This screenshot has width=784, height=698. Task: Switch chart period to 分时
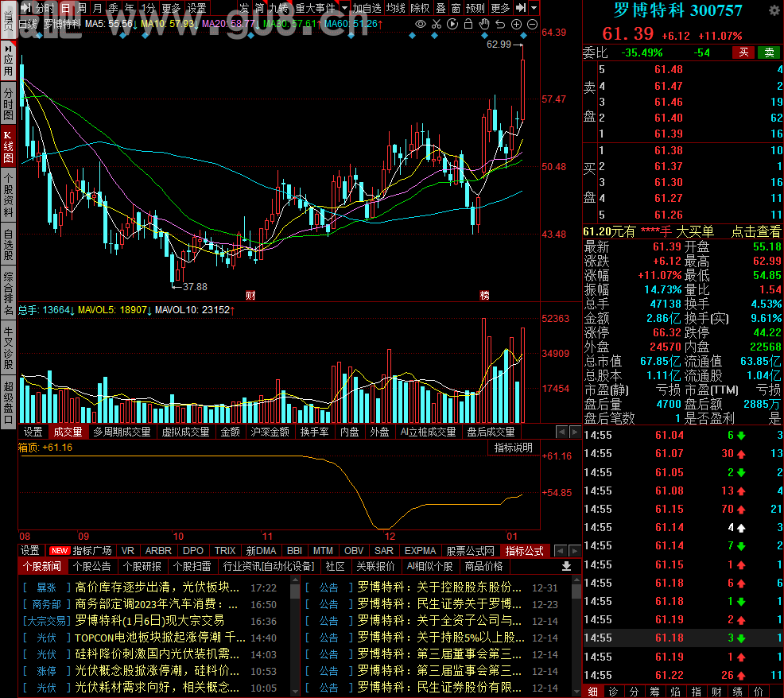[45, 8]
